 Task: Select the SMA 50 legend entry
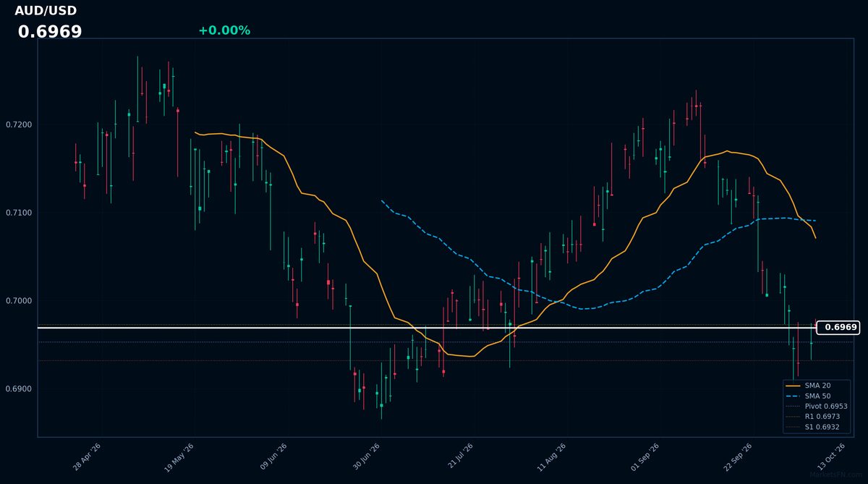click(x=808, y=396)
